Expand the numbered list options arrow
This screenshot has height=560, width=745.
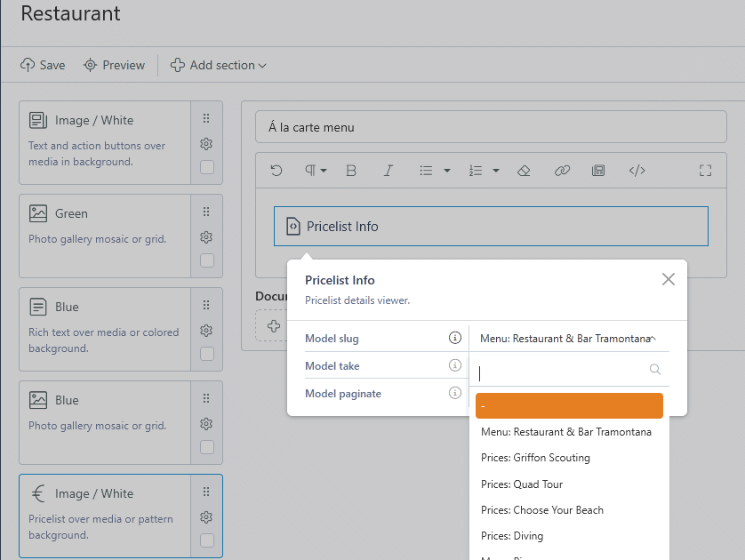[495, 171]
